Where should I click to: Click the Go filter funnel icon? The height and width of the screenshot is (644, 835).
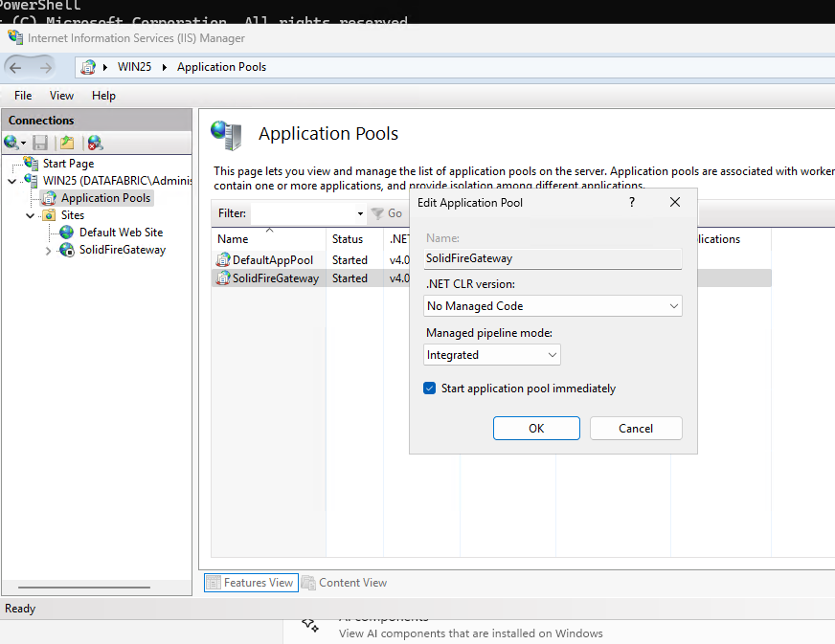[377, 213]
